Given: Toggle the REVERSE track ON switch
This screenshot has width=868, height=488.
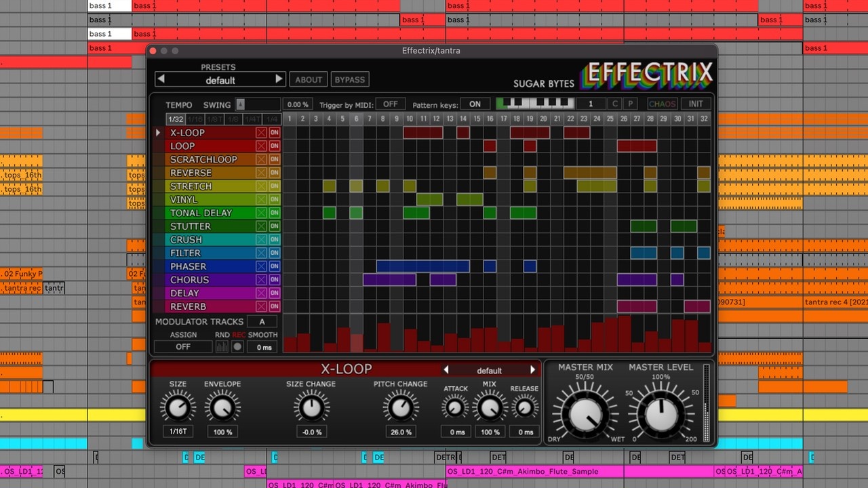Looking at the screenshot, I should coord(275,173).
